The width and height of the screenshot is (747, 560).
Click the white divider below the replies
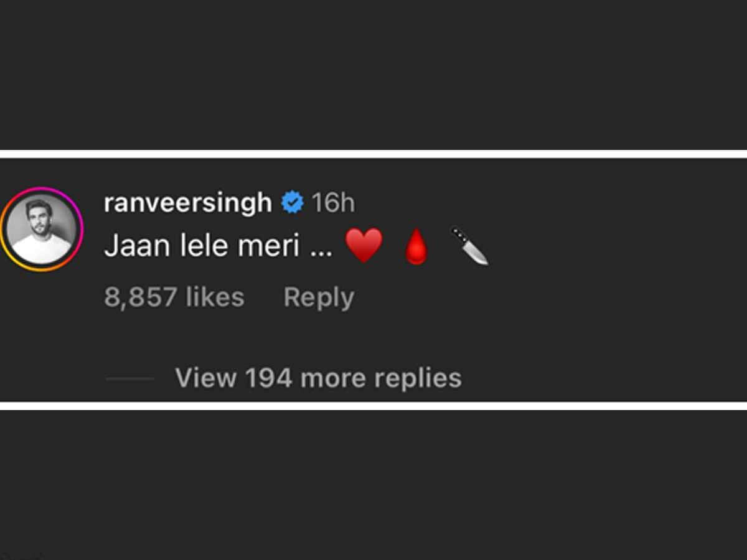[x=374, y=406]
